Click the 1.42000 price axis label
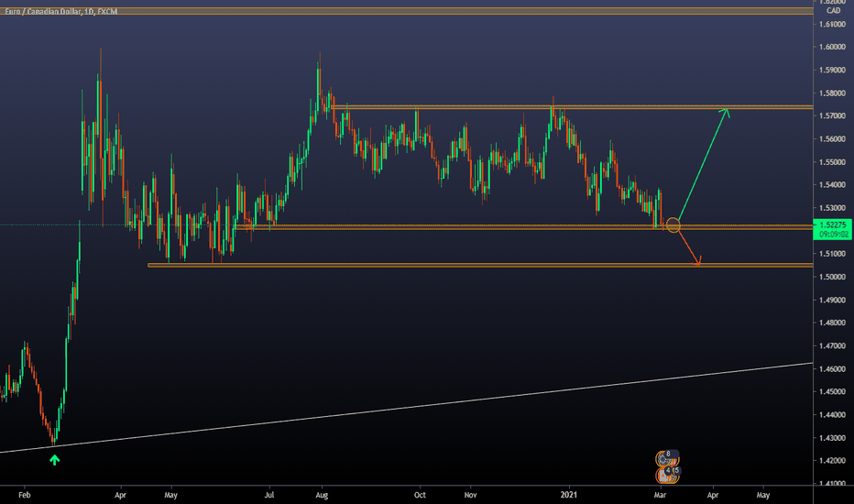The width and height of the screenshot is (854, 504). pos(832,460)
